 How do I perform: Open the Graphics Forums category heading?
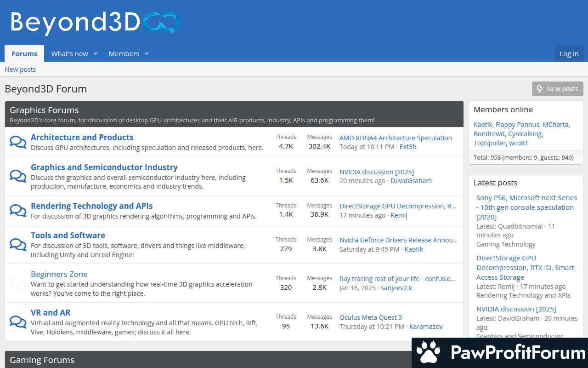tap(44, 110)
